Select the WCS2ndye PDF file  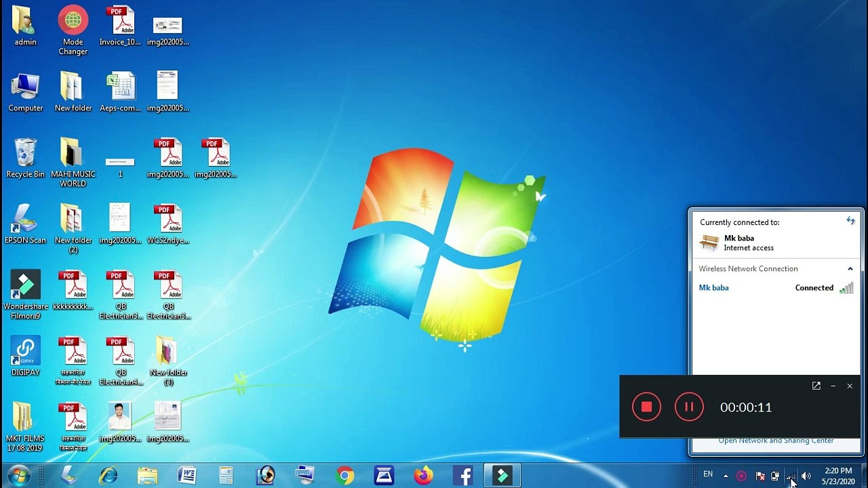pyautogui.click(x=167, y=224)
